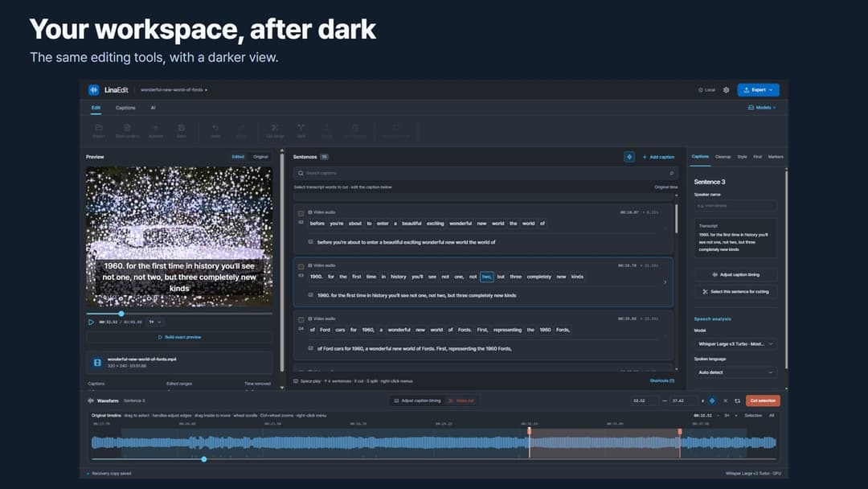The width and height of the screenshot is (868, 489).
Task: Open the playback speed 1x dropdown
Action: point(155,322)
